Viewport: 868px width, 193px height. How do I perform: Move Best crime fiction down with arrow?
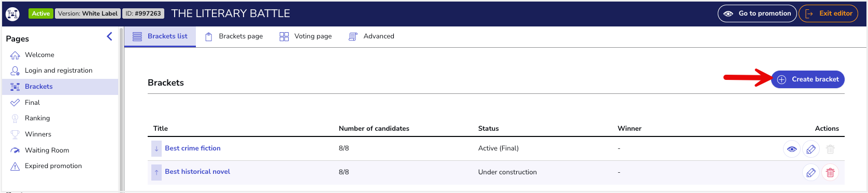click(156, 148)
